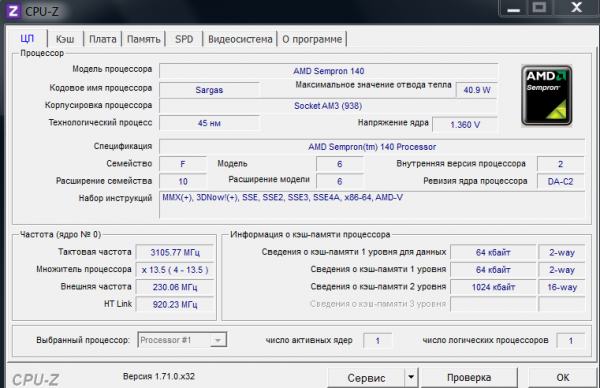Select the AMD Sempron(tm) 140 Processor specification
The width and height of the screenshot is (600, 388).
[x=372, y=147]
